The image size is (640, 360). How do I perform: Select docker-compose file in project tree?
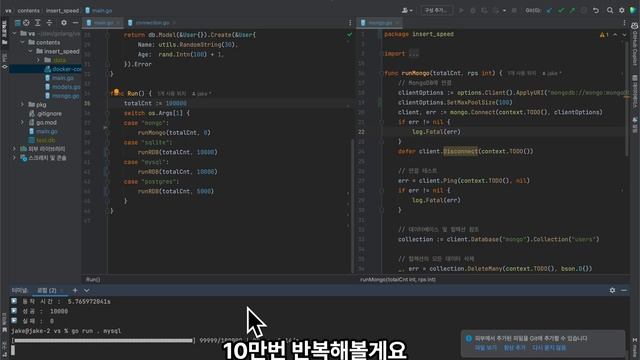(63, 69)
